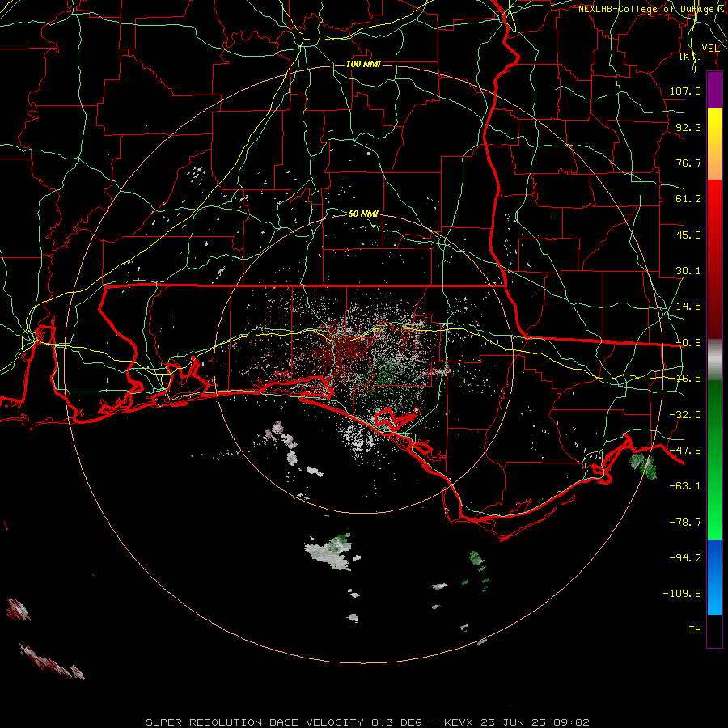
Task: Pick the red segment of velocity scale
Action: tap(714, 260)
